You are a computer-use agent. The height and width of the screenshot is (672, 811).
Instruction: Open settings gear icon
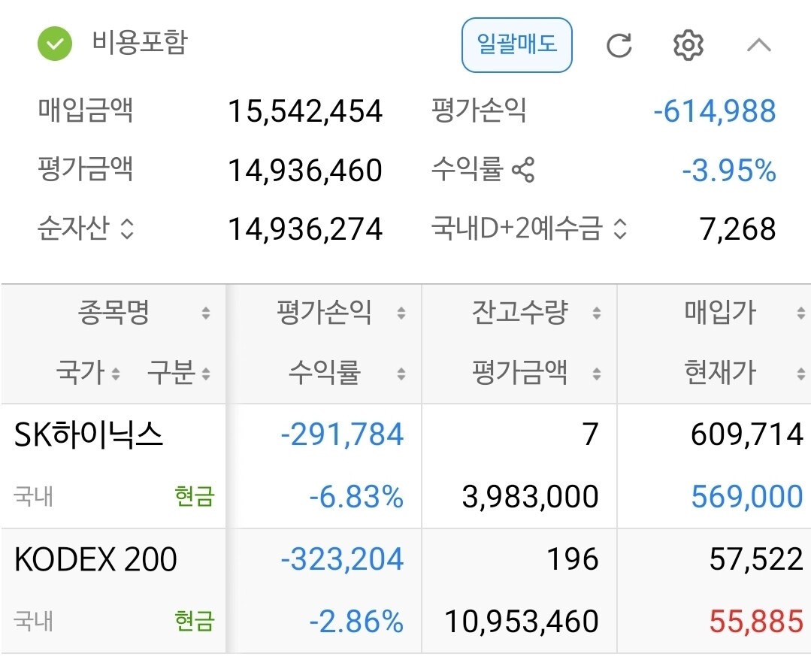[x=688, y=45]
